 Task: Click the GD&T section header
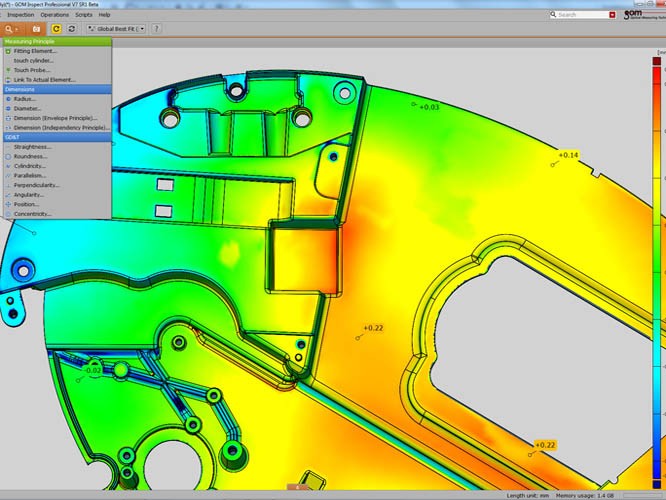pos(57,137)
